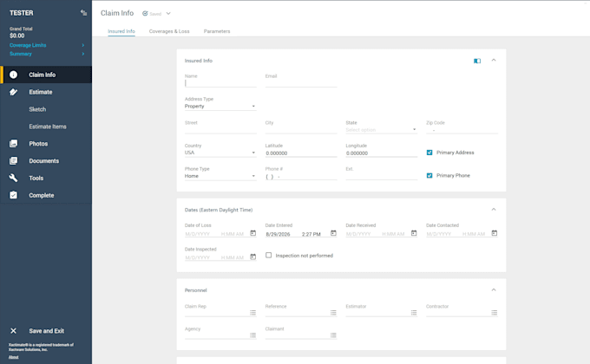The height and width of the screenshot is (364, 590).
Task: Switch to the Insured Info tab
Action: (x=121, y=31)
